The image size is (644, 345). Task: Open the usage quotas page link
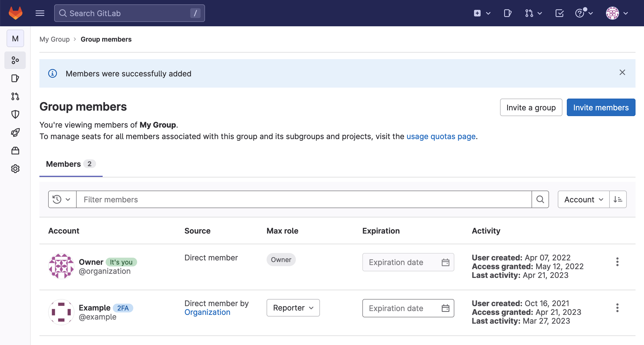coord(441,136)
